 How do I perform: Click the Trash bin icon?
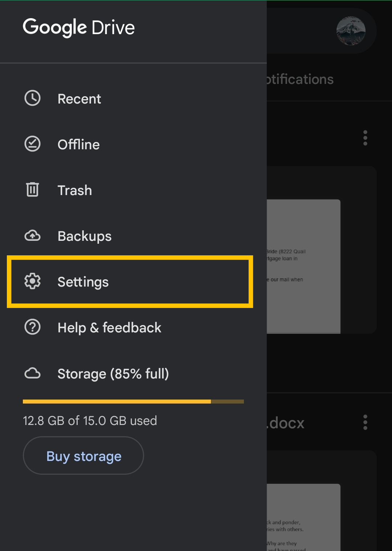pos(33,190)
